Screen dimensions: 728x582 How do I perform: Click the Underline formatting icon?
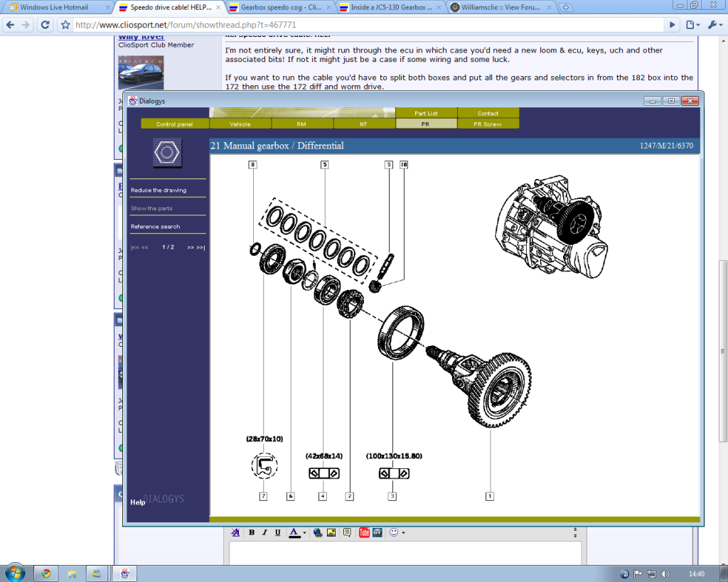[x=277, y=532]
